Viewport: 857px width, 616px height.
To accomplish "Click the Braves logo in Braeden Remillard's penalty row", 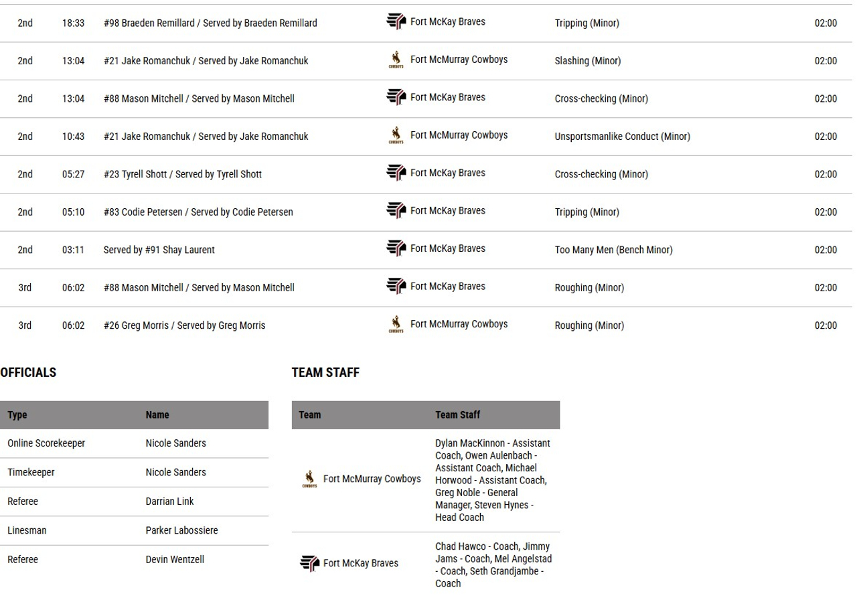I will [x=396, y=22].
